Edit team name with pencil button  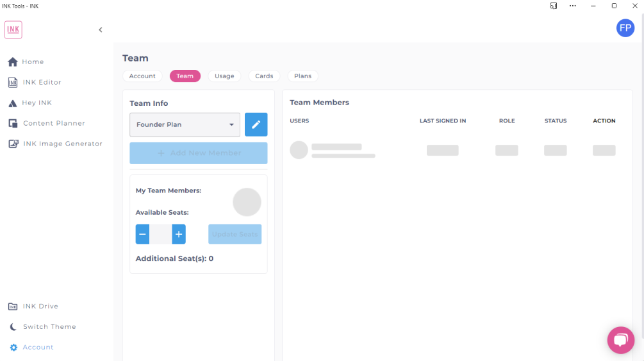(x=256, y=124)
